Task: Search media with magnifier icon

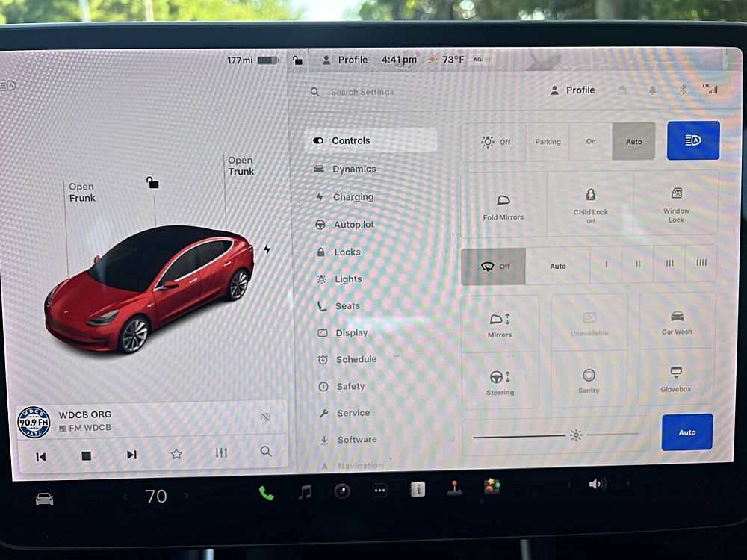Action: pos(266,452)
